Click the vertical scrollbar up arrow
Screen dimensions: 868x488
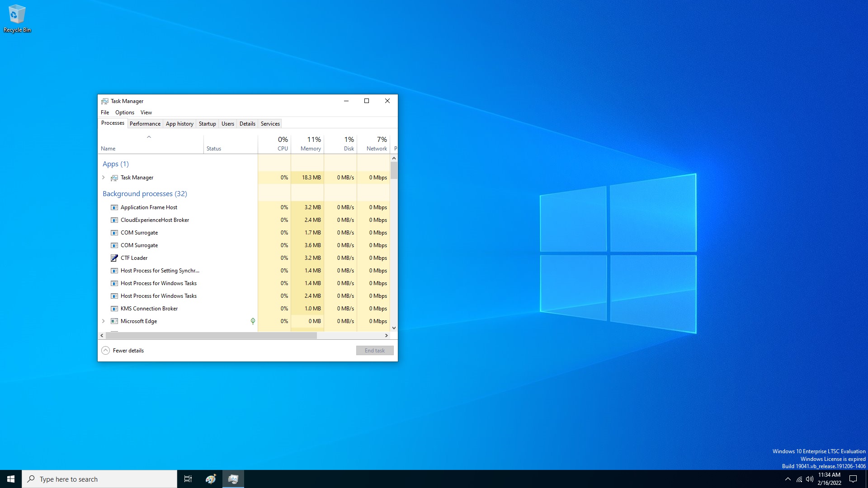pos(394,158)
